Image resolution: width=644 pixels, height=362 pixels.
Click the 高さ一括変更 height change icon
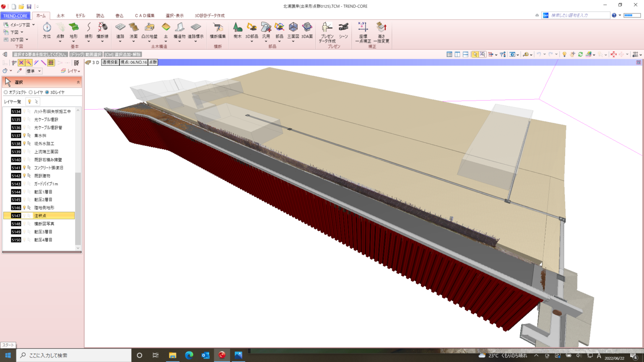381,28
